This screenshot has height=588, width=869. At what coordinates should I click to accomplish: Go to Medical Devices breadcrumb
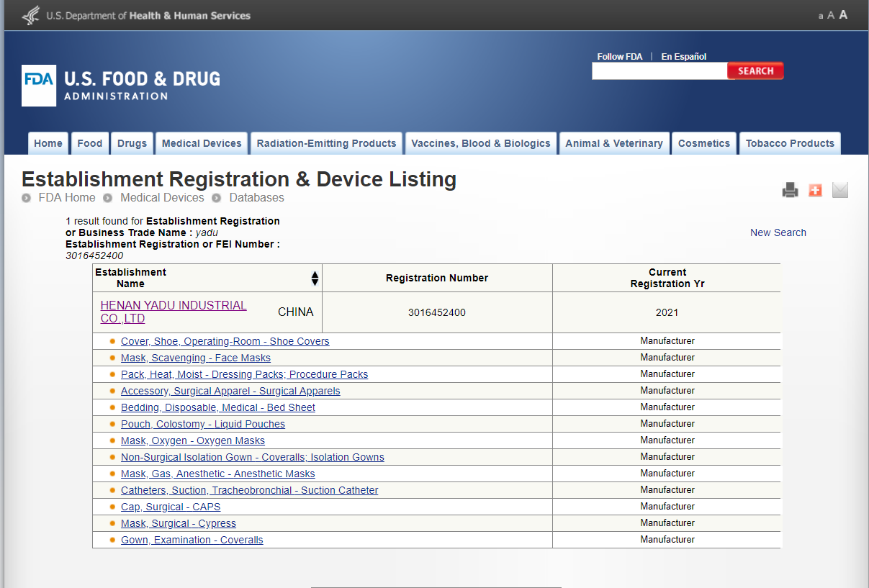point(162,197)
